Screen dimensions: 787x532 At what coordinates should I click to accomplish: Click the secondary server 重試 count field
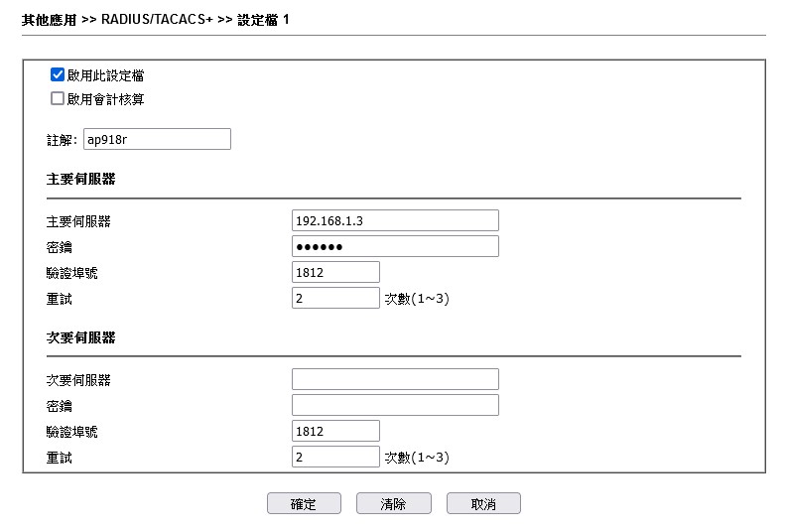[335, 457]
